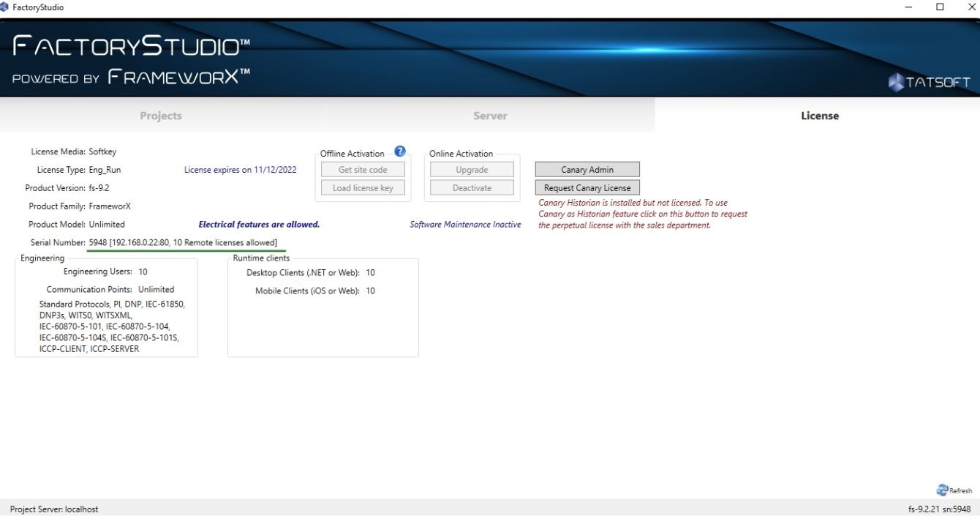The image size is (980, 516).
Task: Click the License Media value "Softkey"
Action: 102,152
